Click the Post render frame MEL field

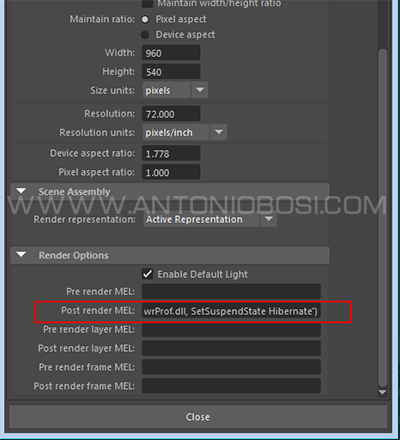pos(231,386)
